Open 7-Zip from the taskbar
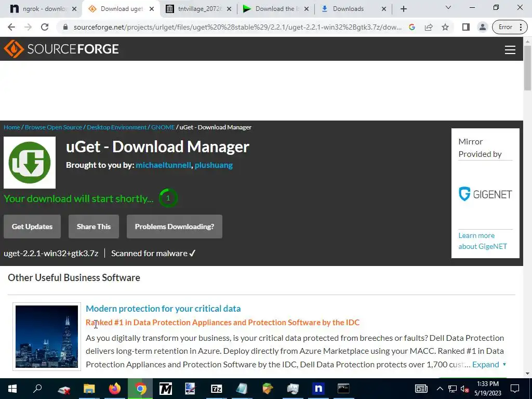Image resolution: width=532 pixels, height=399 pixels. [x=217, y=389]
